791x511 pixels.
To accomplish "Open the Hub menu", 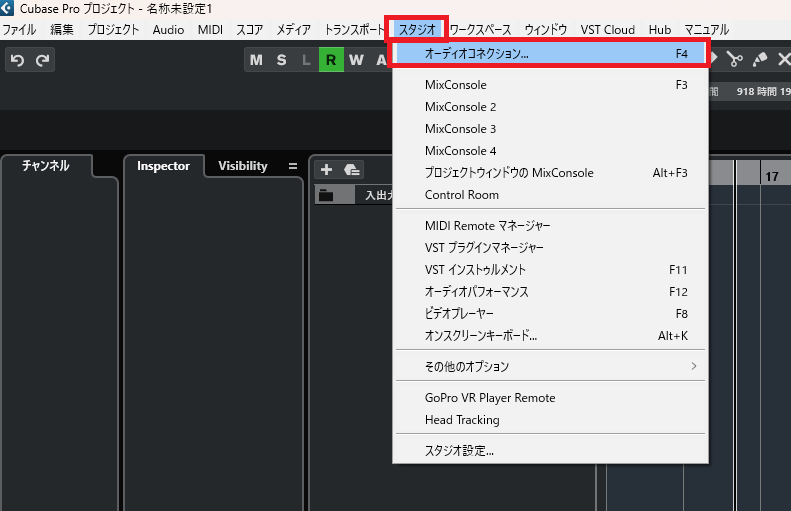I will (659, 30).
